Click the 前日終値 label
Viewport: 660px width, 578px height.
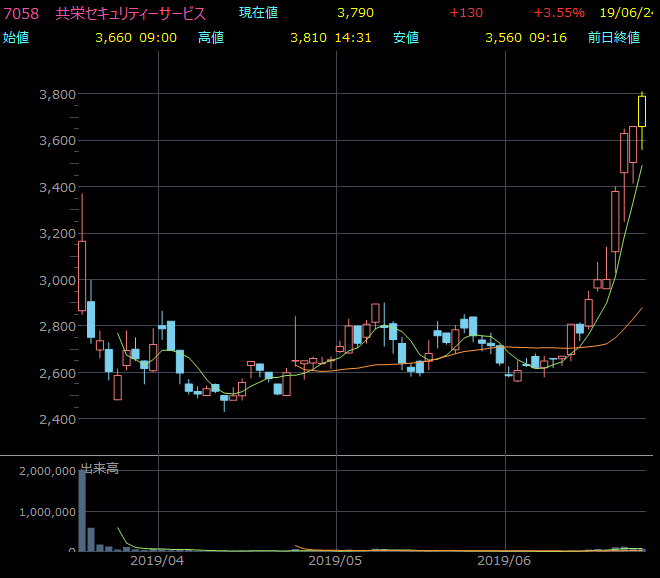pos(614,37)
